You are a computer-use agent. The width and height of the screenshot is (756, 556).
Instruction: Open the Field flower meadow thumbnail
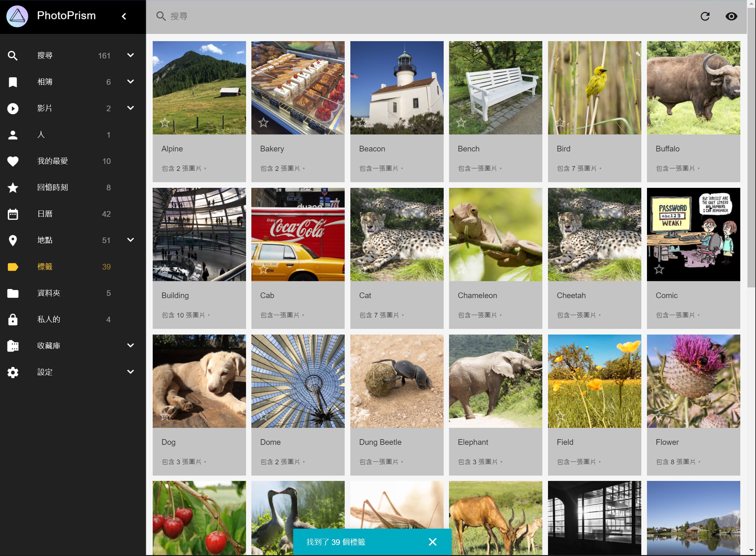click(594, 381)
